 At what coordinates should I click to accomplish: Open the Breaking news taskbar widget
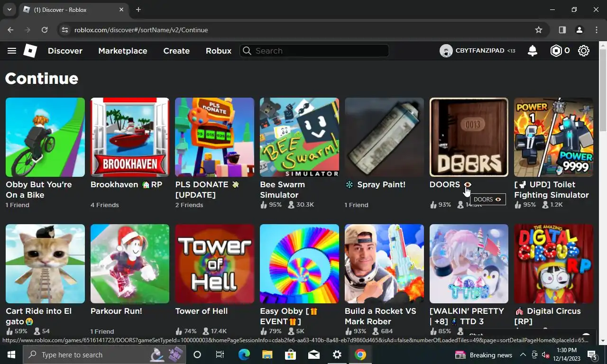click(484, 355)
